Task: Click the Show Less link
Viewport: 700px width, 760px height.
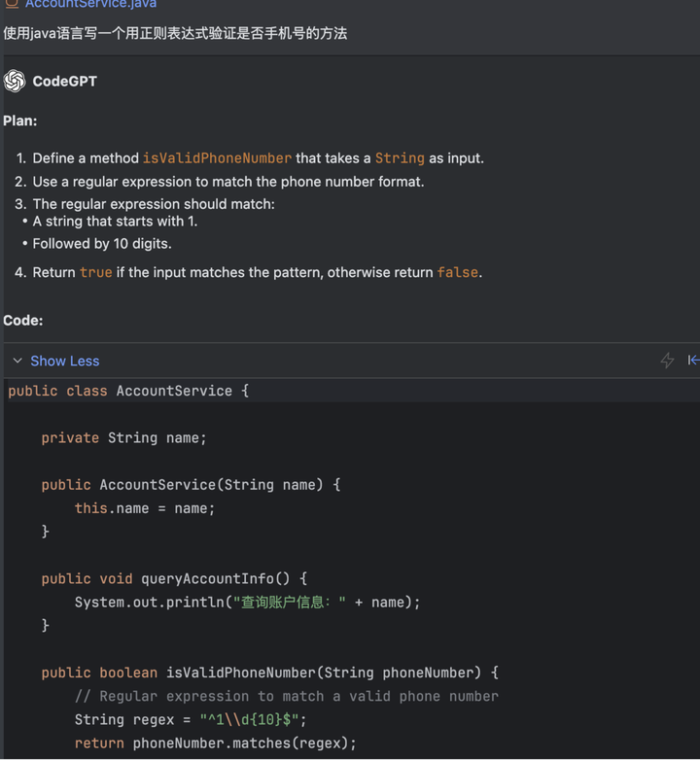Action: 65,361
